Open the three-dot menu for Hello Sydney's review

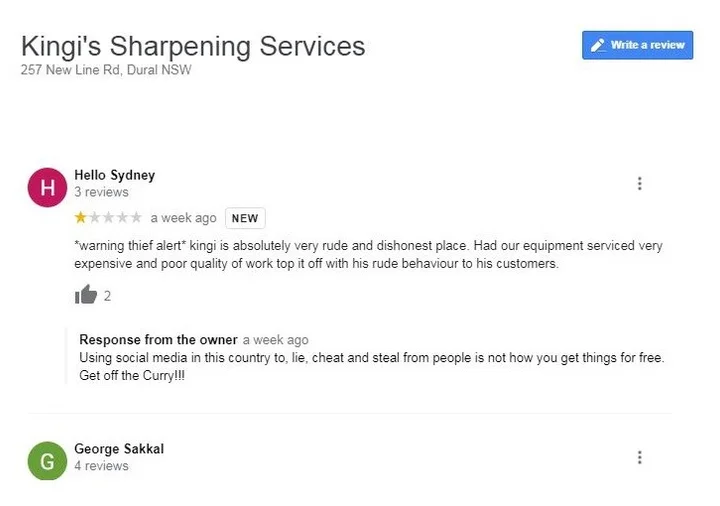click(x=639, y=184)
